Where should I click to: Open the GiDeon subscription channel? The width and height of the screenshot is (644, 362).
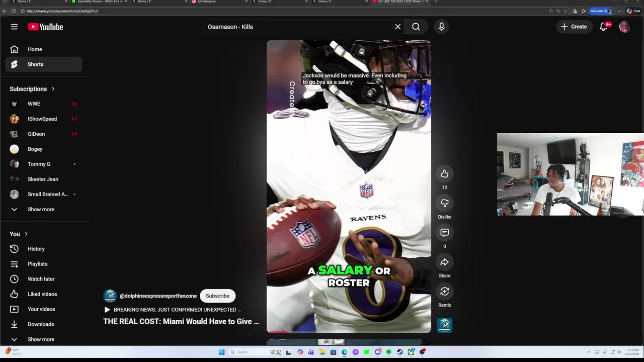43,134
